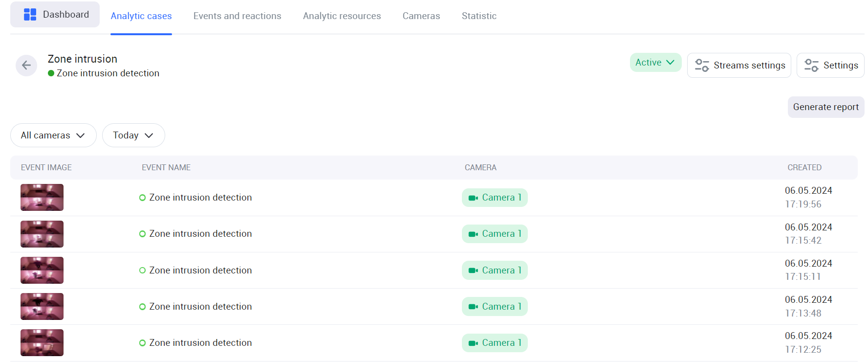Expand the All cameras filter
This screenshot has width=868, height=362.
pyautogui.click(x=53, y=136)
